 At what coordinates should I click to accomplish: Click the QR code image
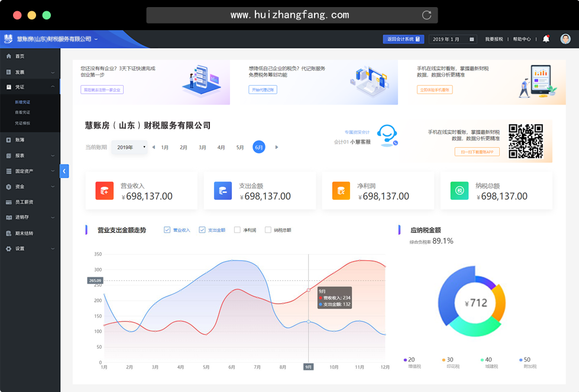(x=525, y=141)
